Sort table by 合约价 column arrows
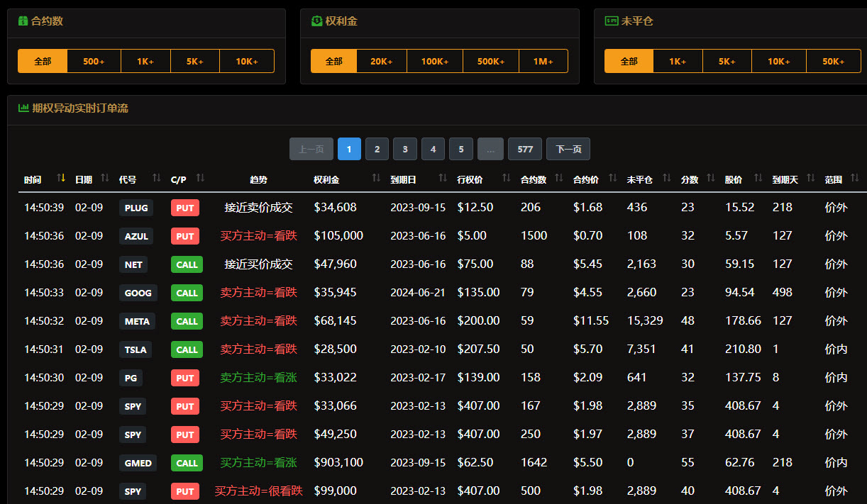 pyautogui.click(x=612, y=179)
